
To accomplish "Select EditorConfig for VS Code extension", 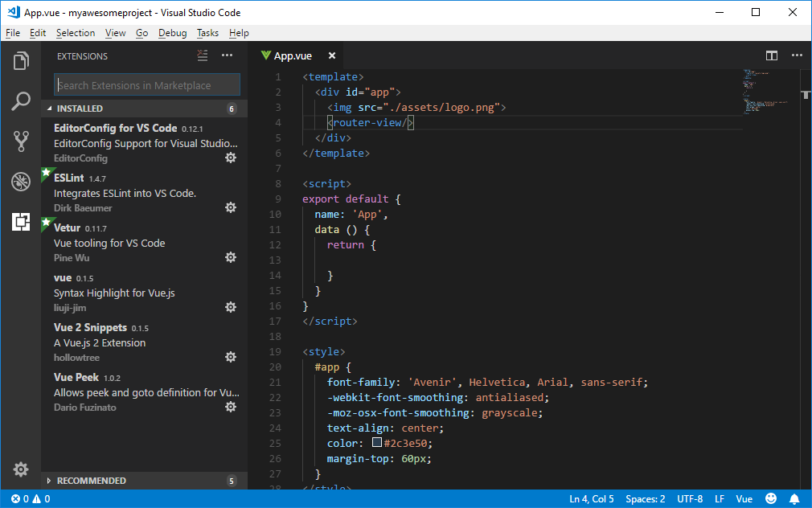I will 145,143.
